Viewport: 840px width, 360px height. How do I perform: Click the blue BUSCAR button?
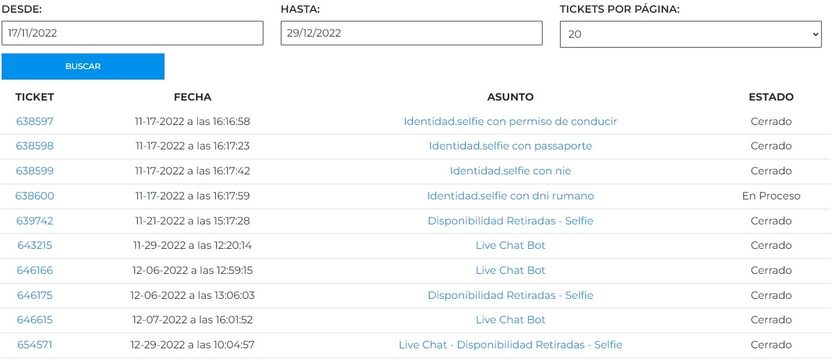83,66
